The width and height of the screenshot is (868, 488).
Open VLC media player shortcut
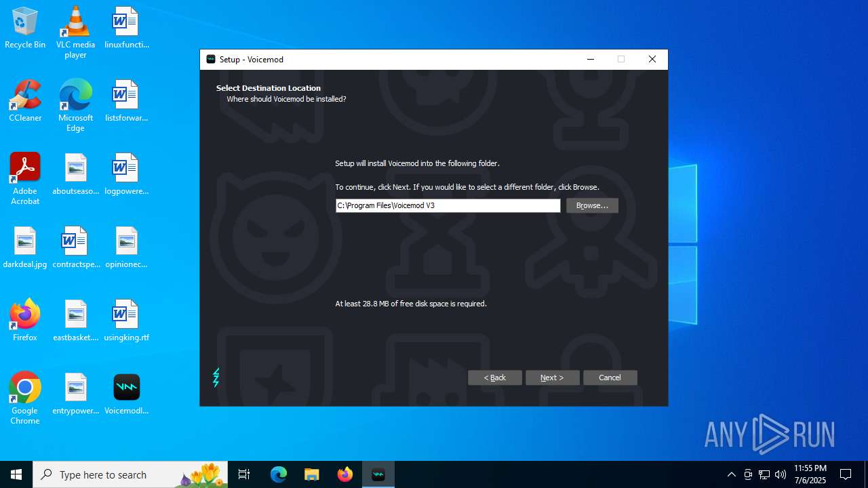[x=75, y=33]
